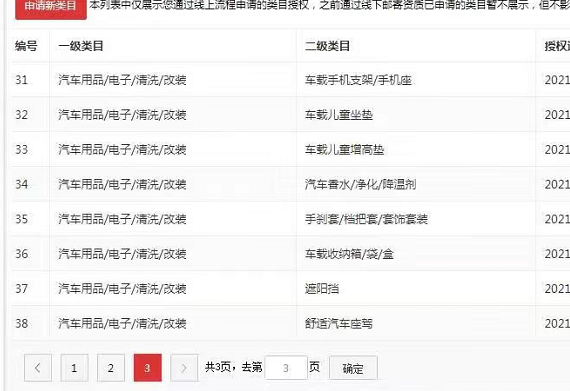Click first-level category in row 31
The image size is (570, 391).
[122, 80]
